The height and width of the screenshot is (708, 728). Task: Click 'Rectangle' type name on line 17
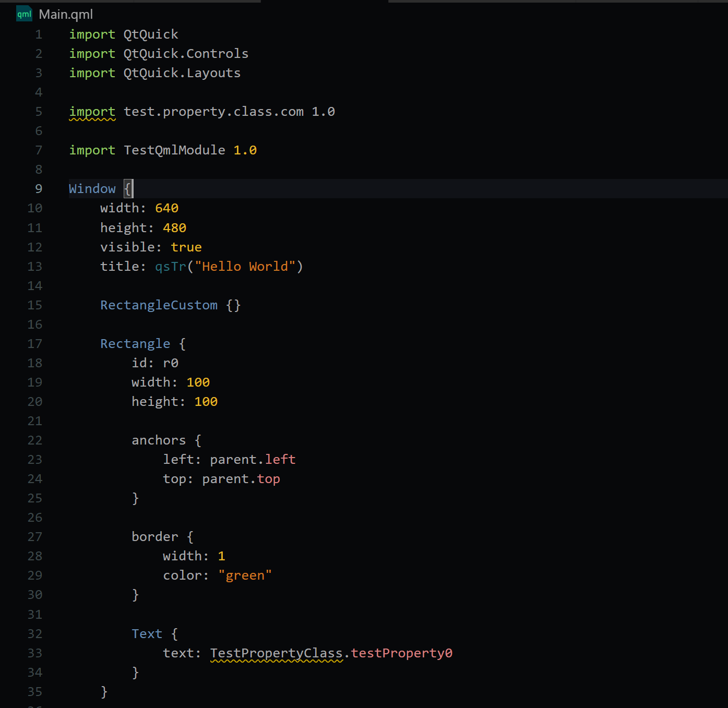135,344
